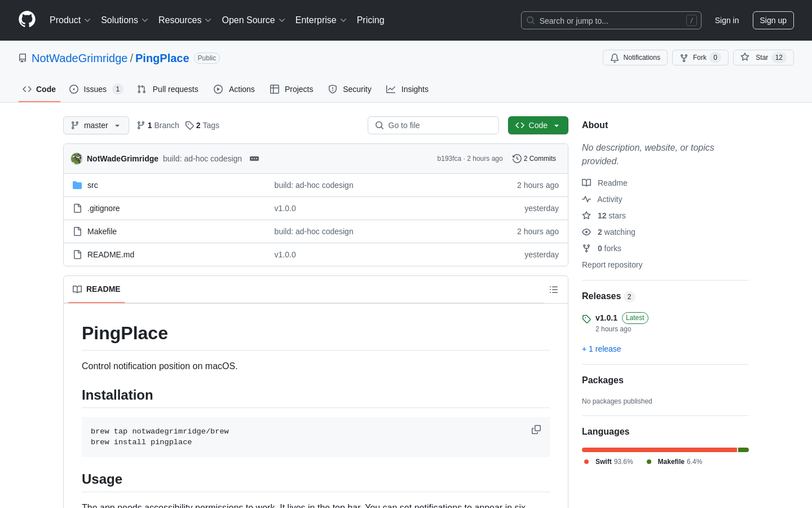Screen dimensions: 812x508
Task: Open the master branch dropdown
Action: tap(96, 125)
